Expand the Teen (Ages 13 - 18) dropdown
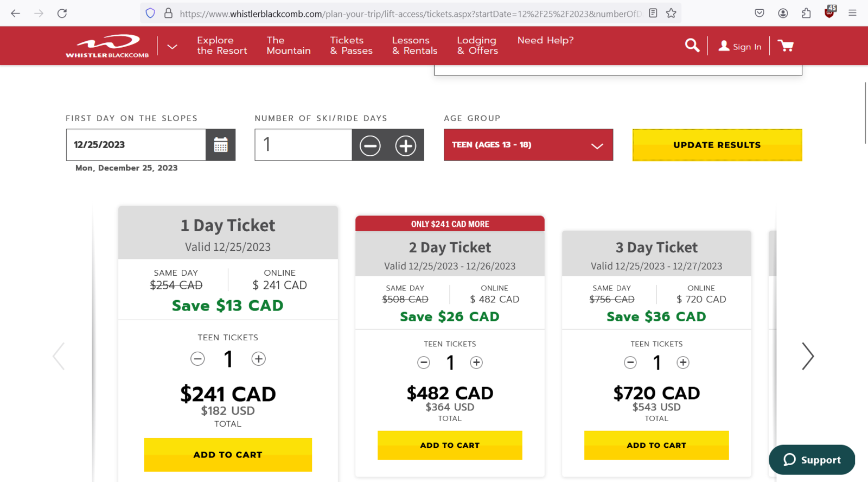The width and height of the screenshot is (868, 482). point(528,145)
